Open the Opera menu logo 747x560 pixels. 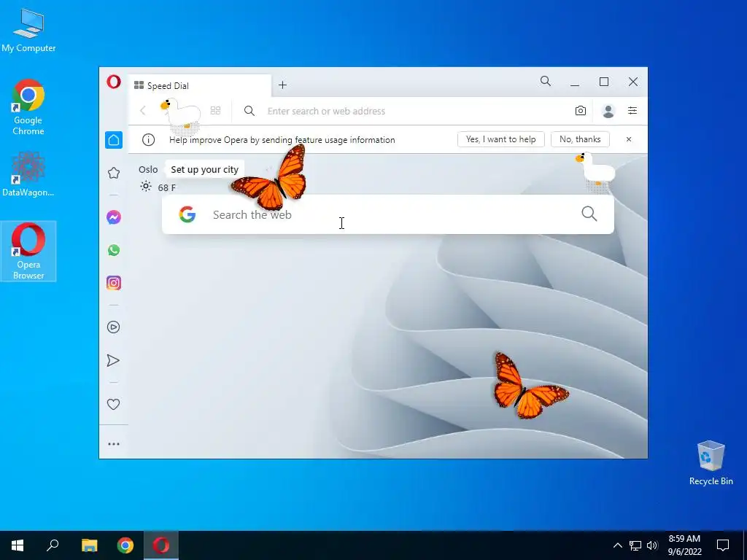click(x=113, y=82)
